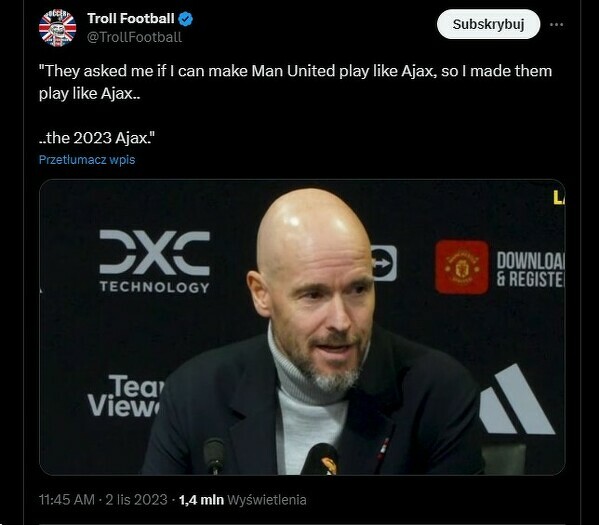The height and width of the screenshot is (525, 599).
Task: Select the "..the 2023 Ajax." tweet line
Action: point(97,138)
